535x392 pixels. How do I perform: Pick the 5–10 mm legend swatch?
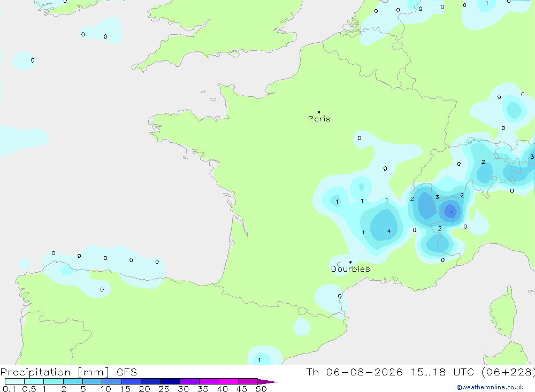coord(93,381)
